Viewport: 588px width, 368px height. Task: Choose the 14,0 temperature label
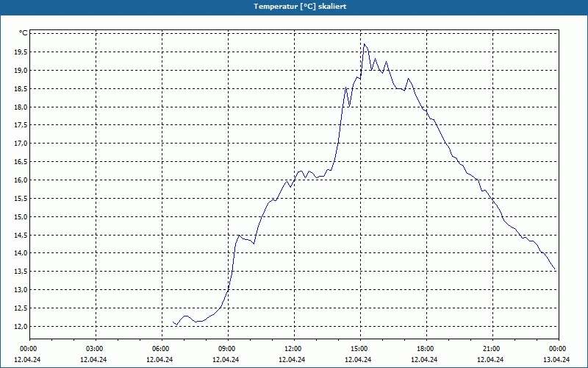point(21,253)
